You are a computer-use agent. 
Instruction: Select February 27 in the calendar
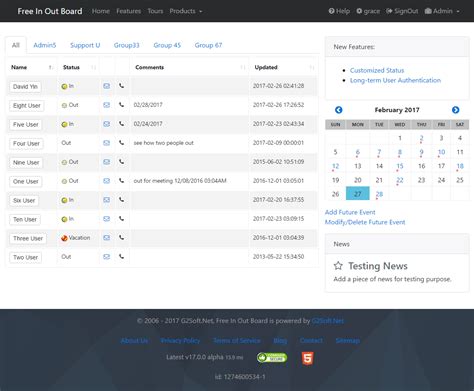pos(358,194)
